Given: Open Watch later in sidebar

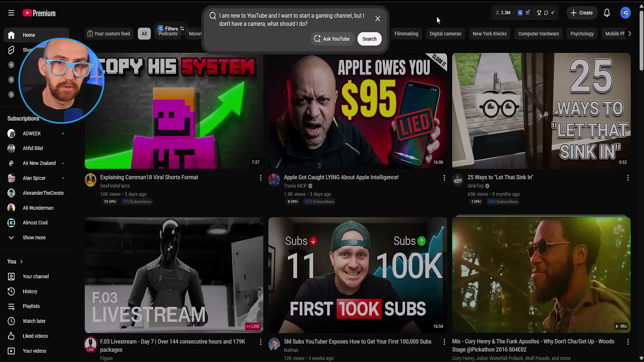Looking at the screenshot, I should [x=37, y=321].
